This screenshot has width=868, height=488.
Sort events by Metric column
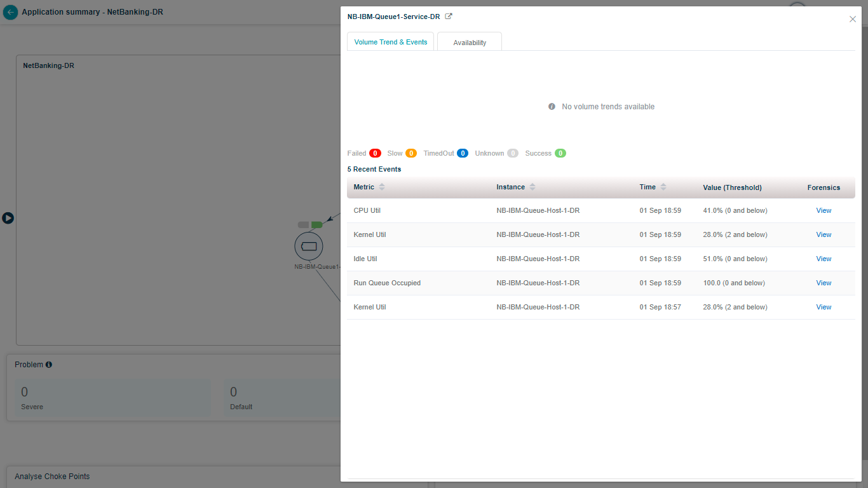382,187
